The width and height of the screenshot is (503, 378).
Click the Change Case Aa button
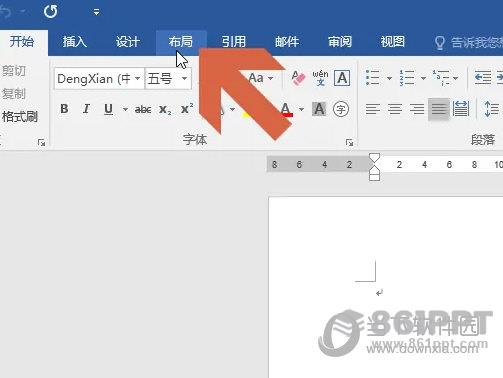coord(256,78)
